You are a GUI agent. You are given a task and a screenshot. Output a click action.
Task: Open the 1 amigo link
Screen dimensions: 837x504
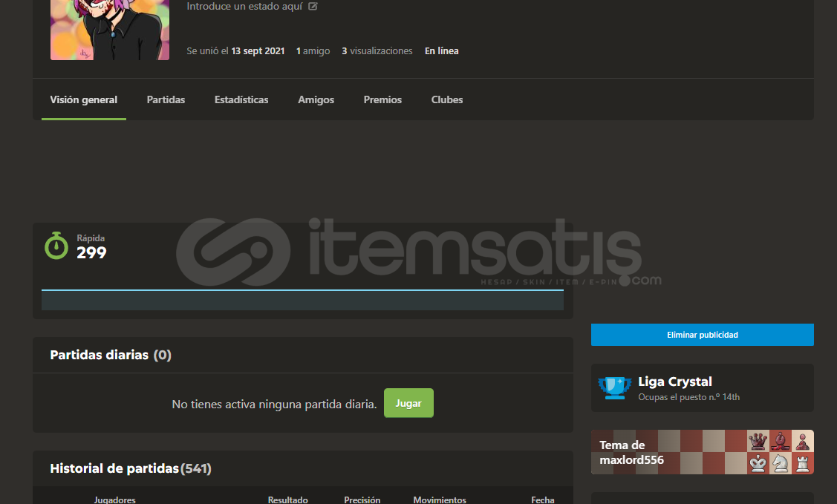[313, 50]
